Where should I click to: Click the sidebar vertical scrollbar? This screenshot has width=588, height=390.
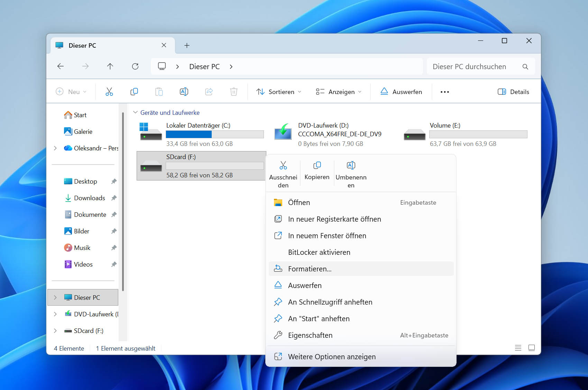tap(123, 201)
